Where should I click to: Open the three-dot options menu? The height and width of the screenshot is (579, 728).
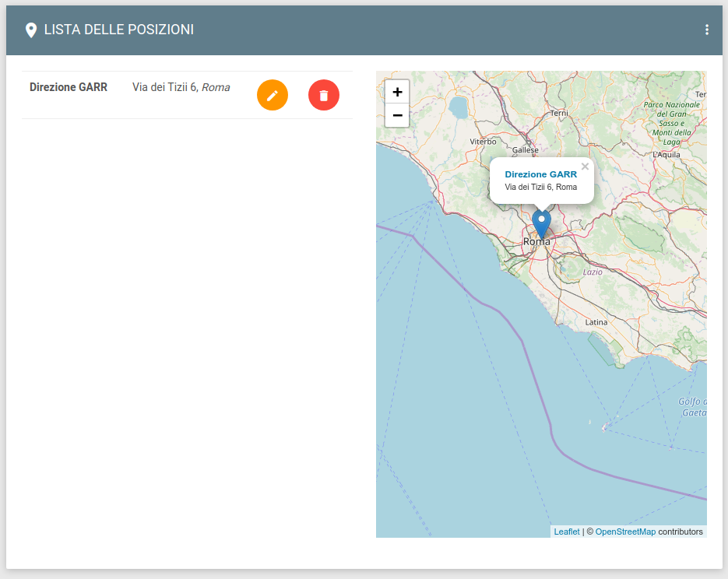(706, 30)
